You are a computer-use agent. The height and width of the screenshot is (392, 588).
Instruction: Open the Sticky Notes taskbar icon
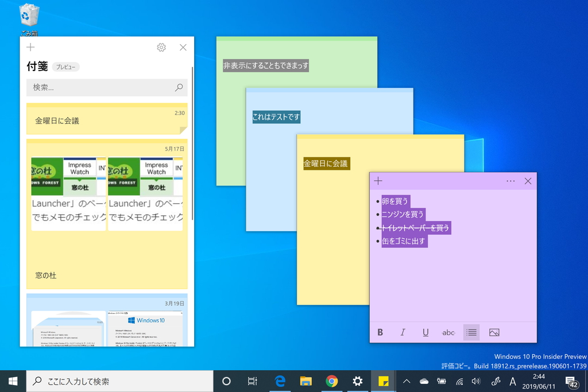point(383,381)
